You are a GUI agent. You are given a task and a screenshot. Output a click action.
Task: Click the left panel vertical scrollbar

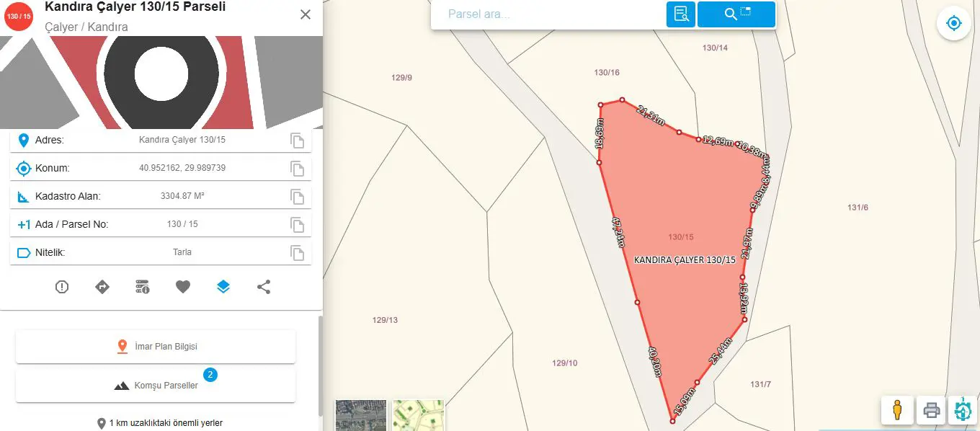pyautogui.click(x=321, y=366)
